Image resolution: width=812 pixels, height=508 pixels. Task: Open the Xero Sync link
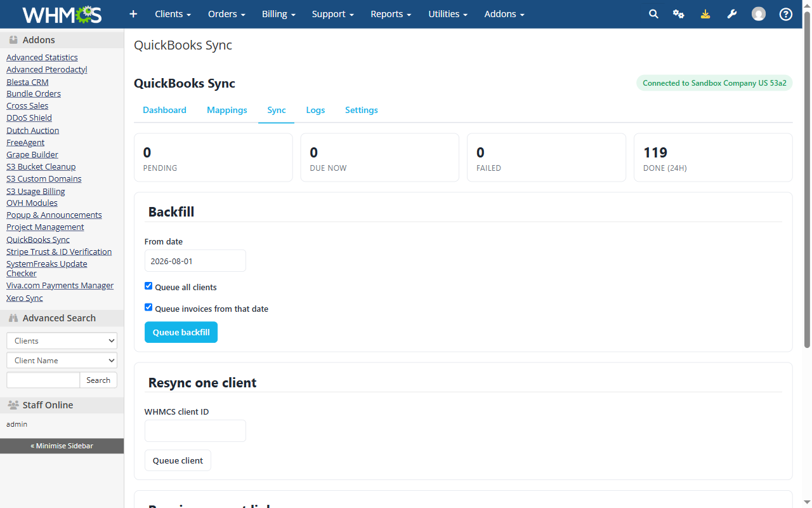coord(25,298)
